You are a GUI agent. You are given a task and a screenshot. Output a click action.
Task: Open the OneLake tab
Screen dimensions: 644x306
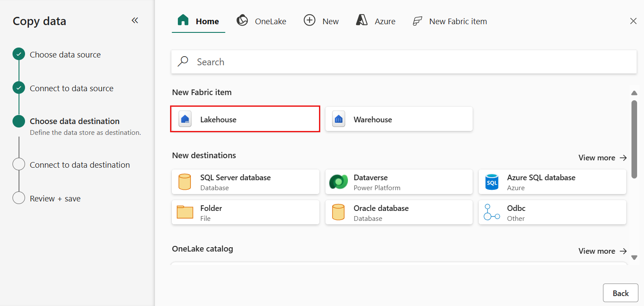[261, 21]
